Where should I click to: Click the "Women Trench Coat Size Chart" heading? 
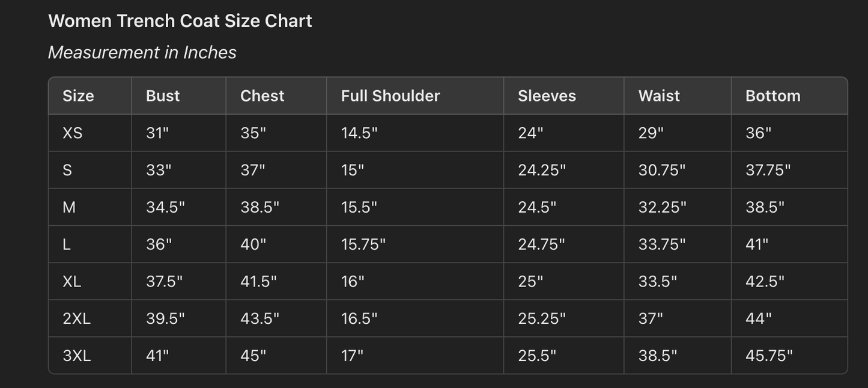point(180,21)
